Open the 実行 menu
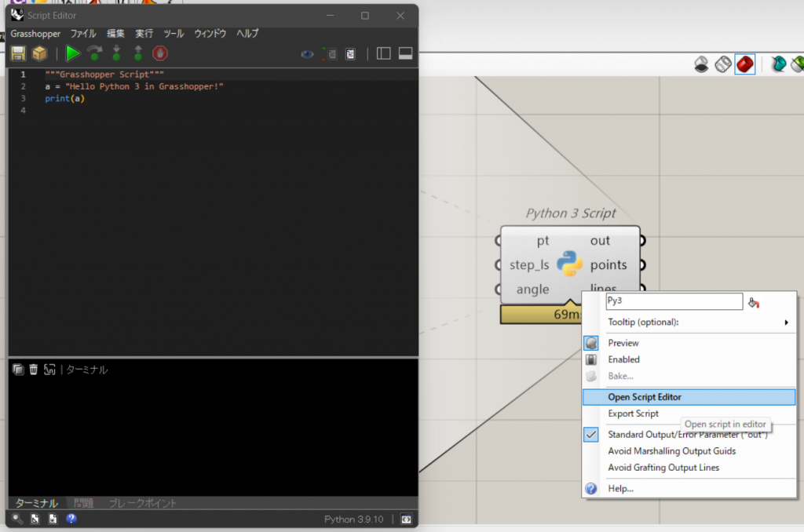 (144, 34)
